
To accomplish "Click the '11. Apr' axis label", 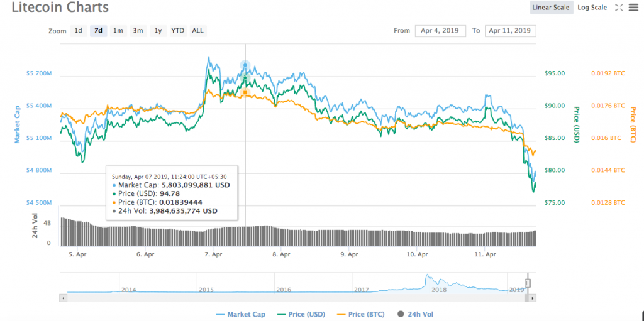I will tap(486, 254).
